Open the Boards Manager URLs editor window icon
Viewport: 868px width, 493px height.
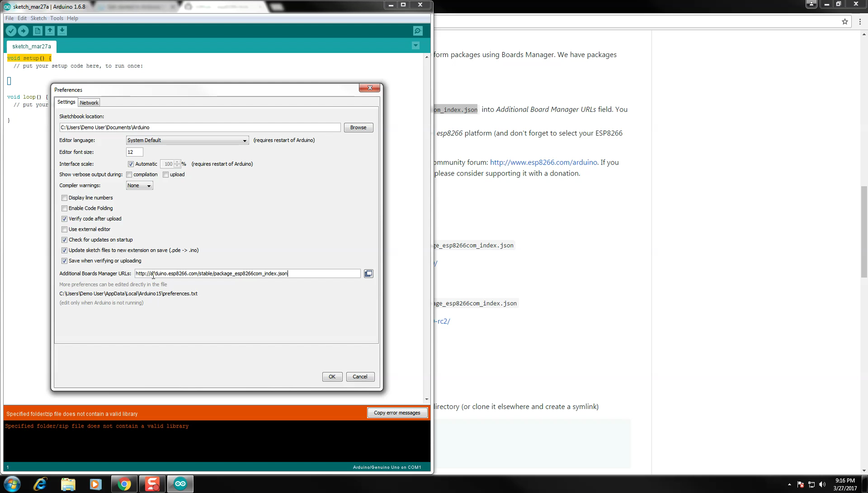coord(368,274)
